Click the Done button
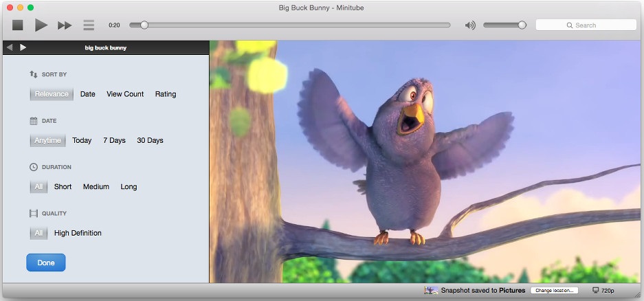This screenshot has height=301, width=644. 46,263
